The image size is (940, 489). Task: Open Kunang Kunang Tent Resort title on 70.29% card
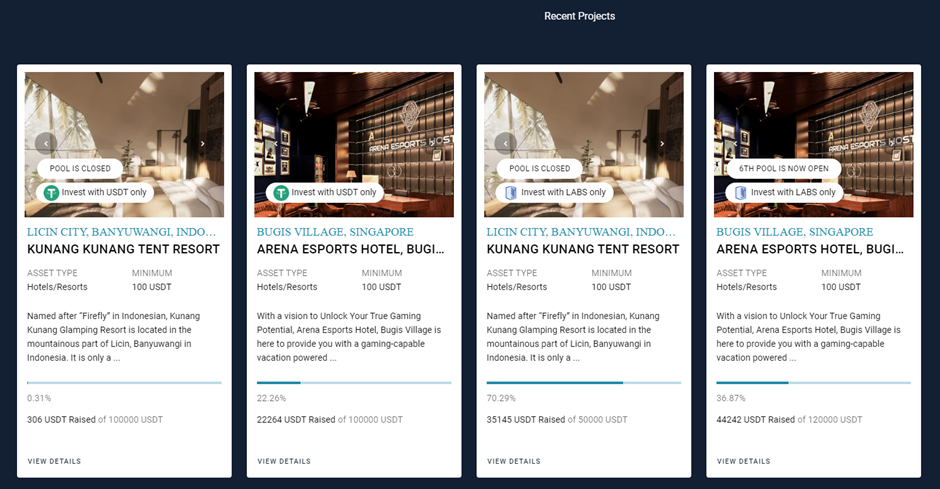[583, 249]
